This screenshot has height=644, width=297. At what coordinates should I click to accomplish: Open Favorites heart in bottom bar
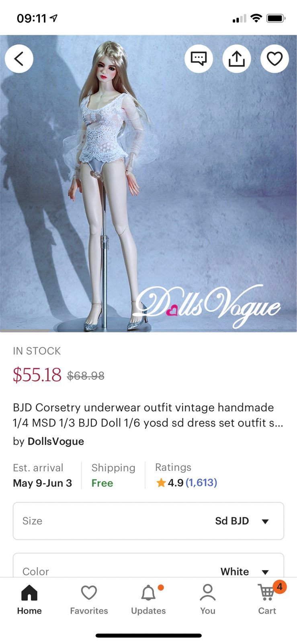tap(89, 592)
